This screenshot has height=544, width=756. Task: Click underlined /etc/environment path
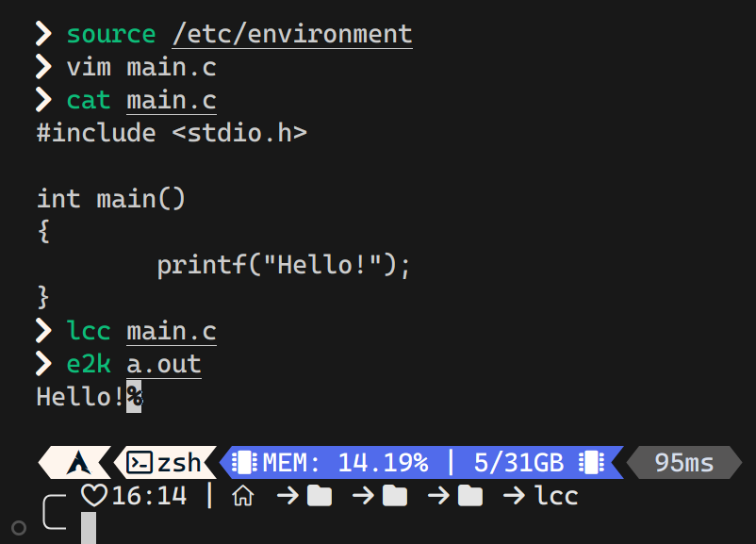pyautogui.click(x=292, y=35)
